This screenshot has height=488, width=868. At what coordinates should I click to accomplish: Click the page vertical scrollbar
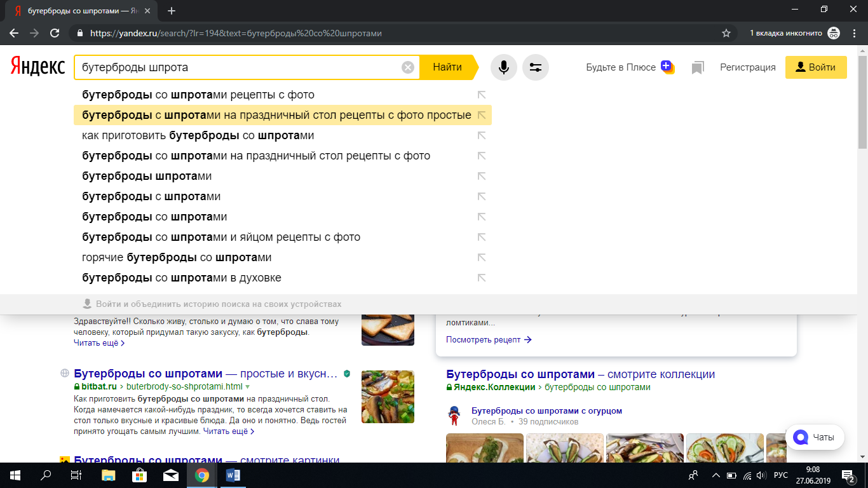point(862,102)
